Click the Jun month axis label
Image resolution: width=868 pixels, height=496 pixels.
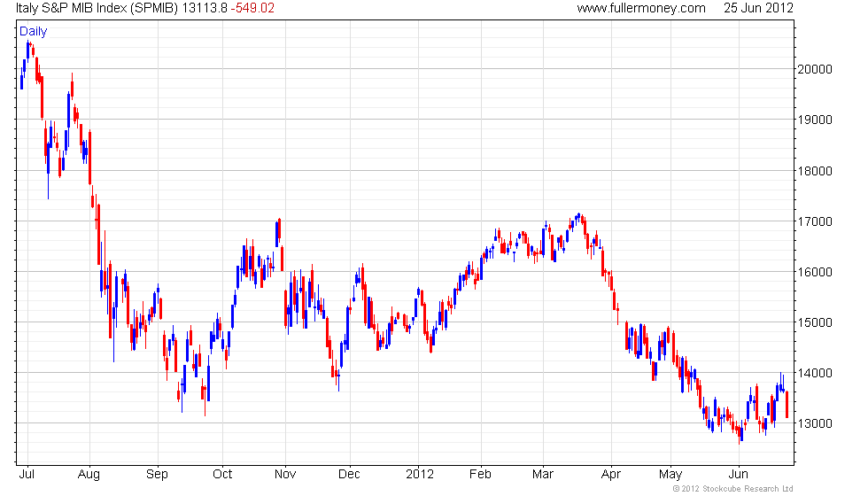click(x=739, y=474)
